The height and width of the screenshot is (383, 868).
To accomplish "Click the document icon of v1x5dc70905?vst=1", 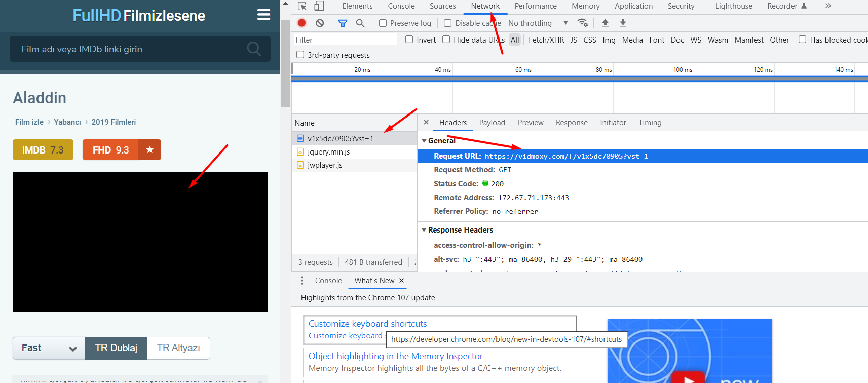I will (x=300, y=138).
